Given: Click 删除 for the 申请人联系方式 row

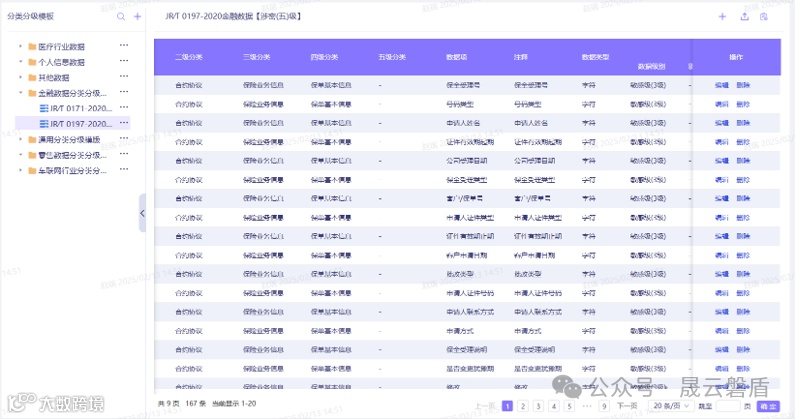Looking at the screenshot, I should pyautogui.click(x=743, y=312).
